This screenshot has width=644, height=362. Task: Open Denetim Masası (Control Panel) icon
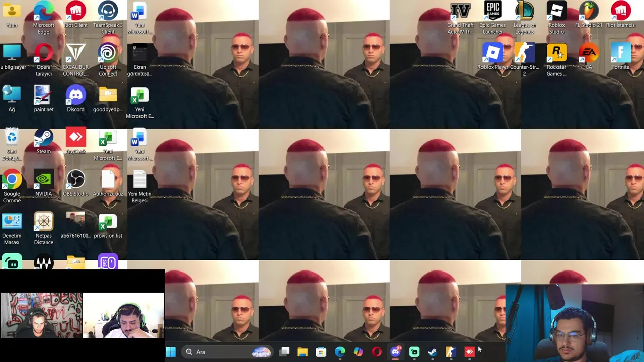tap(12, 229)
